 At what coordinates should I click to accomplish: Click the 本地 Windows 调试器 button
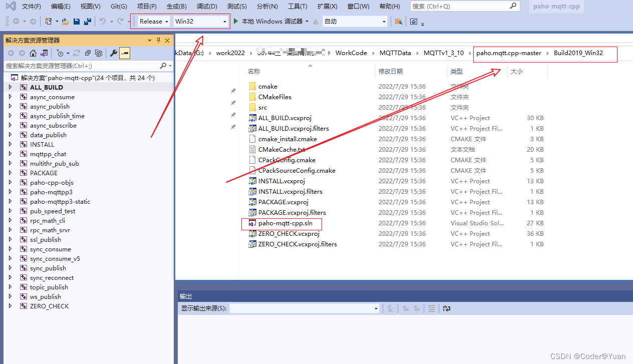click(272, 22)
